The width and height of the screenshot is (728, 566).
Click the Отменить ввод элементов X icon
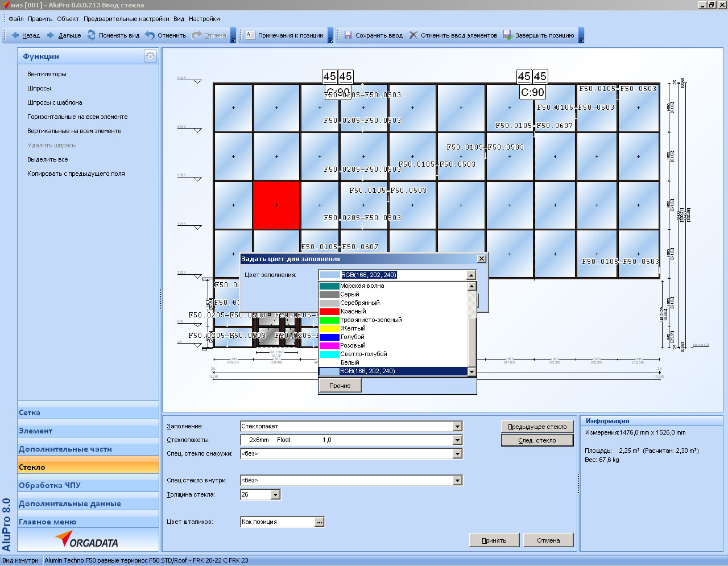413,35
